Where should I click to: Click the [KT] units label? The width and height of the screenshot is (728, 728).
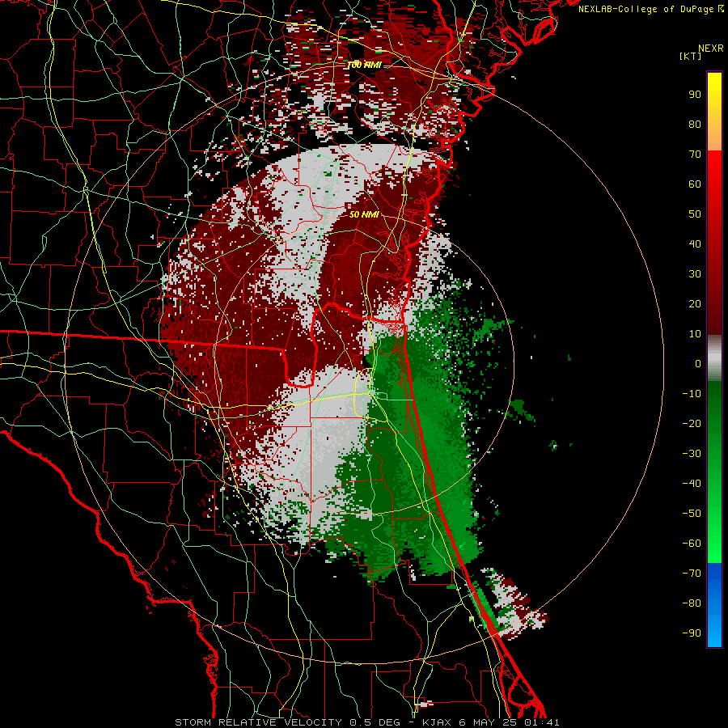point(691,56)
